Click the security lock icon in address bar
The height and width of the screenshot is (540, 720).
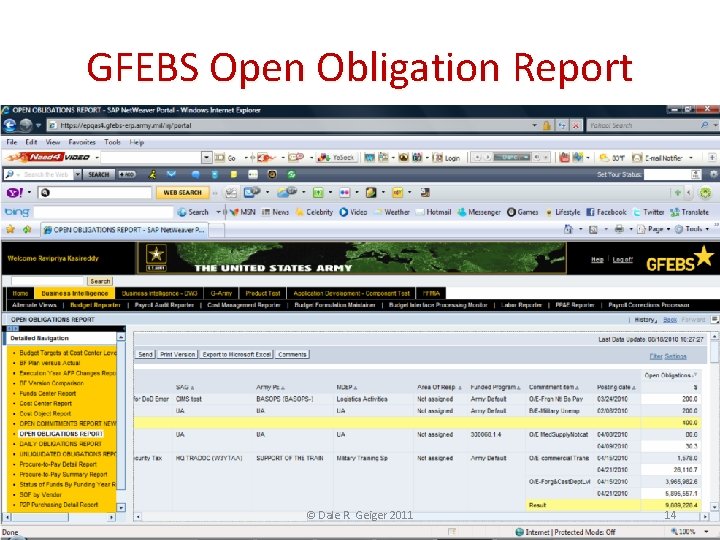pos(546,125)
